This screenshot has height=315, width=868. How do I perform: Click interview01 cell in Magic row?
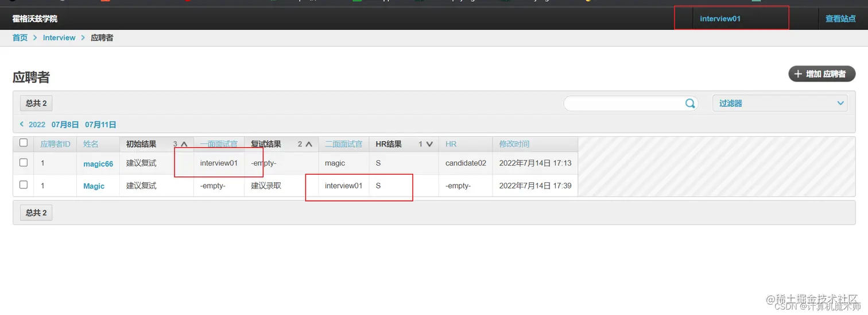[x=343, y=186]
